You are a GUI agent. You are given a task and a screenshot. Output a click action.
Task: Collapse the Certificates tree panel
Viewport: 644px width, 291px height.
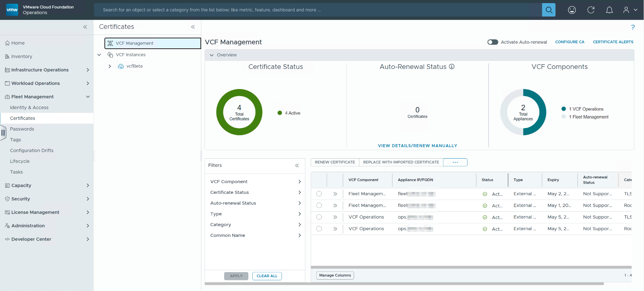pos(193,27)
